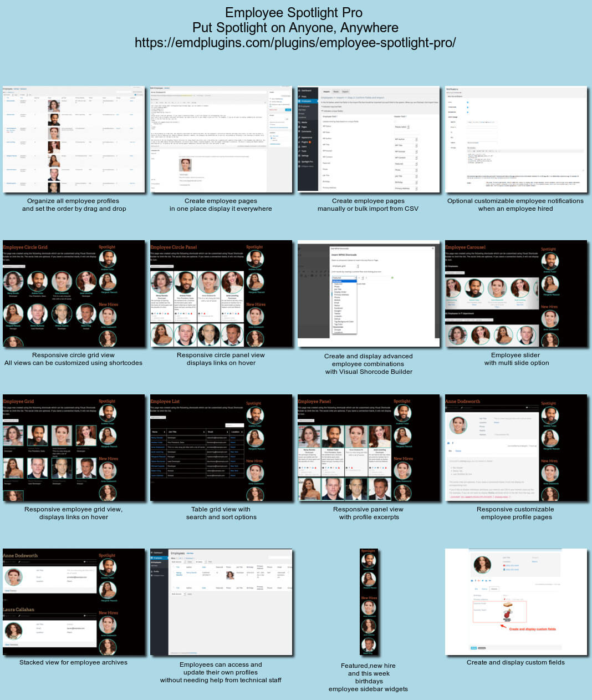Open the responsive employee grid view screenshot
592x700 pixels.
coord(74,448)
